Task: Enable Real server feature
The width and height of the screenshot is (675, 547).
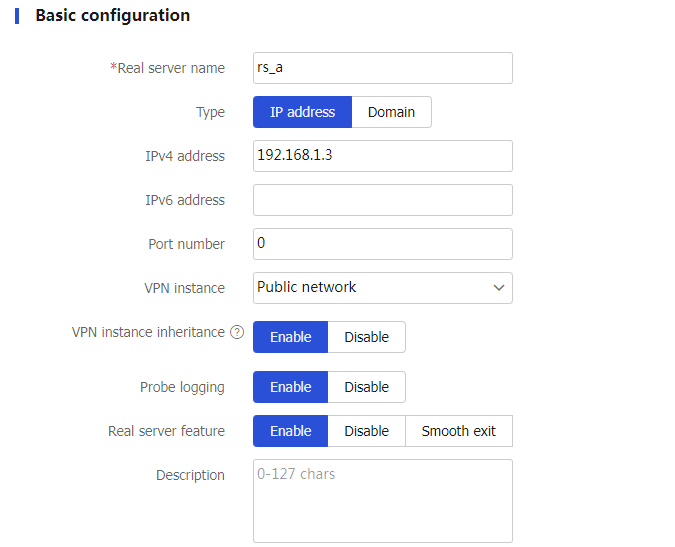Action: (x=291, y=431)
